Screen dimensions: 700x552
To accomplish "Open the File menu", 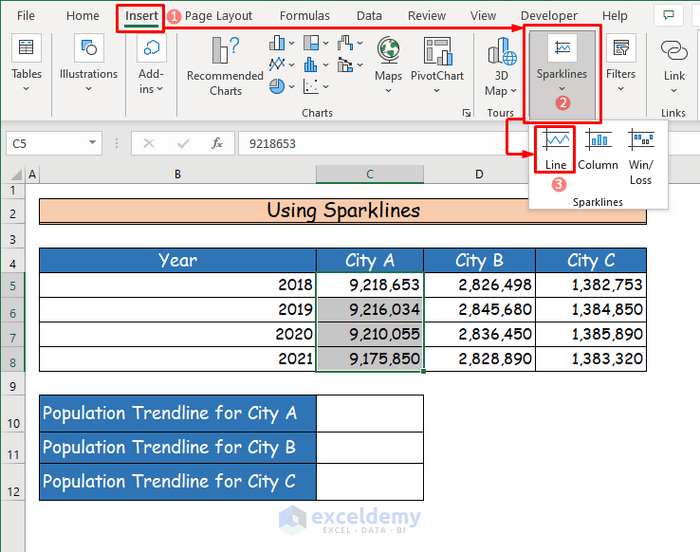I will 26,16.
